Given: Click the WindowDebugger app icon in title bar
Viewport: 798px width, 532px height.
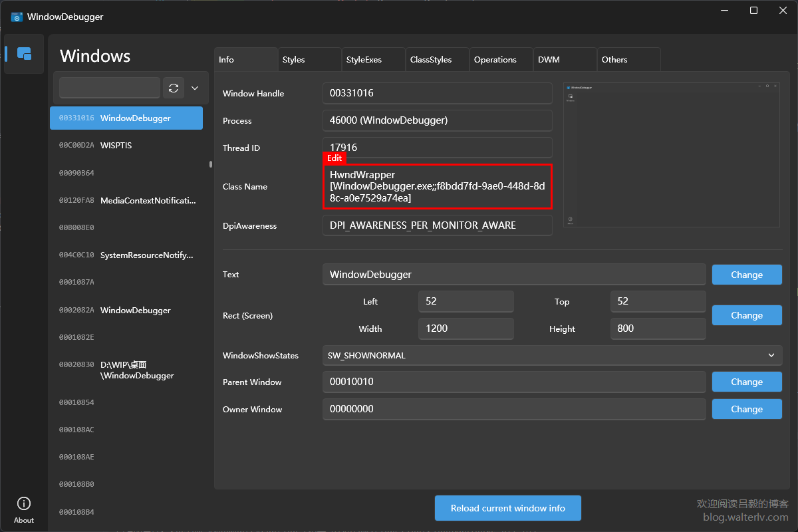Looking at the screenshot, I should pos(17,17).
